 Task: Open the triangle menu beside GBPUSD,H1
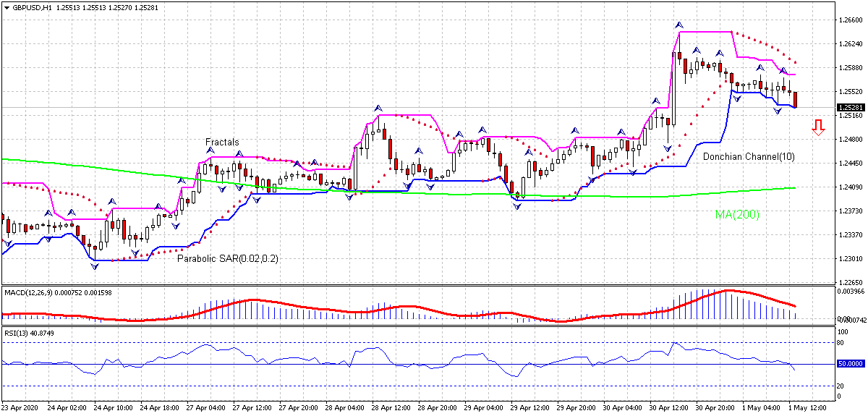click(x=7, y=7)
